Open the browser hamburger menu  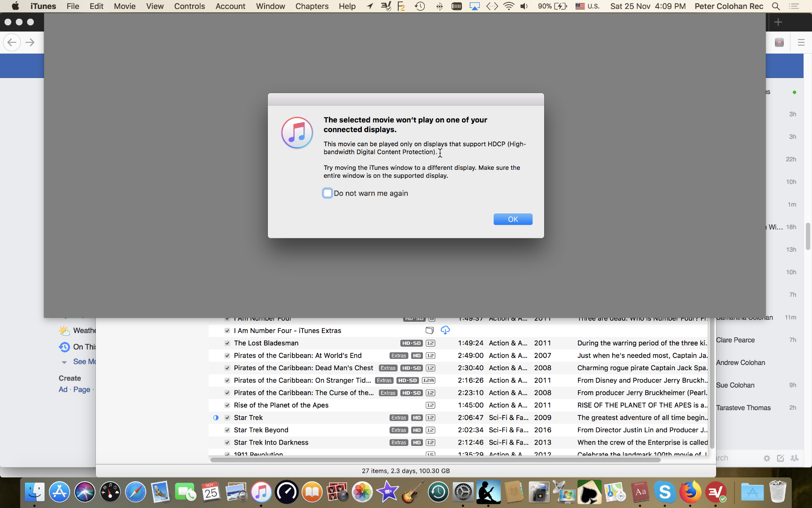pos(801,42)
